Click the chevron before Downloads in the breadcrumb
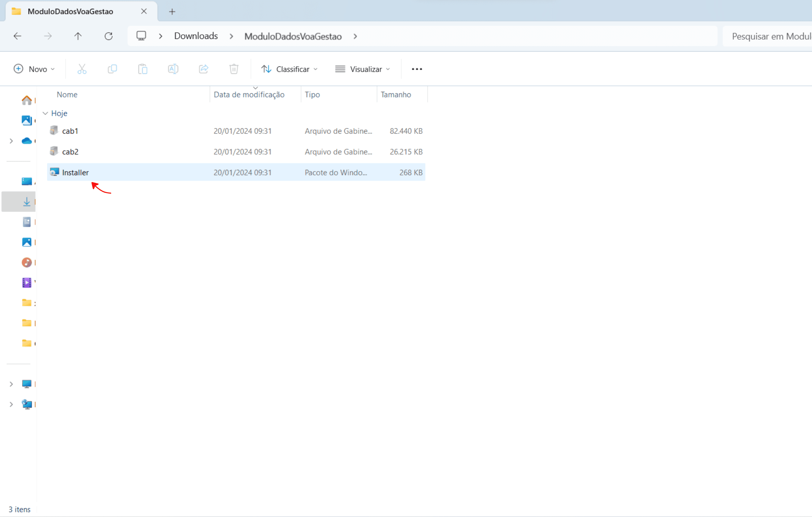812x517 pixels. pyautogui.click(x=160, y=36)
